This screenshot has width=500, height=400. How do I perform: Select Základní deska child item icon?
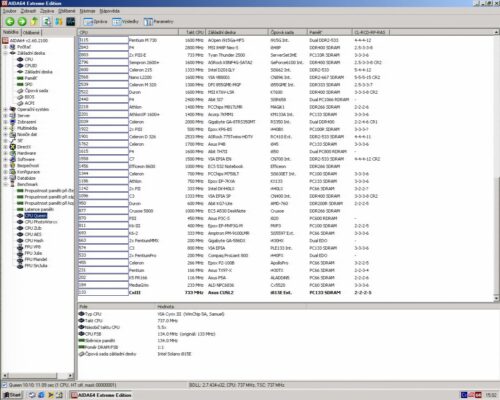pyautogui.click(x=20, y=72)
